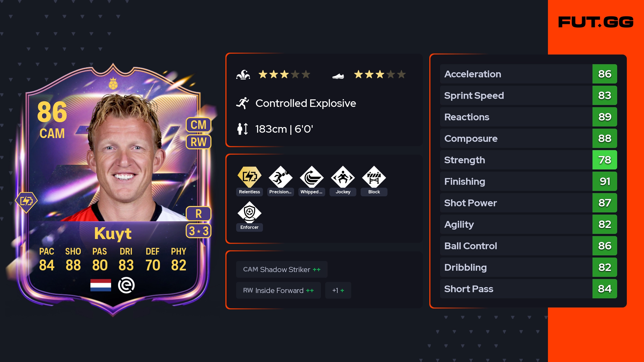Click the CM alternate position badge
This screenshot has width=644, height=362.
click(x=199, y=125)
